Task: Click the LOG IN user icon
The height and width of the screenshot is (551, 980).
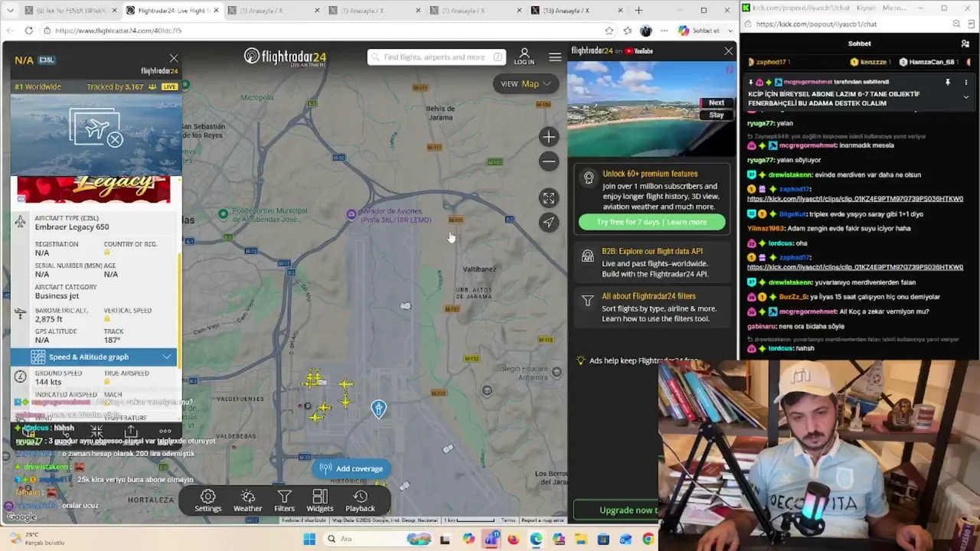Action: pyautogui.click(x=524, y=57)
